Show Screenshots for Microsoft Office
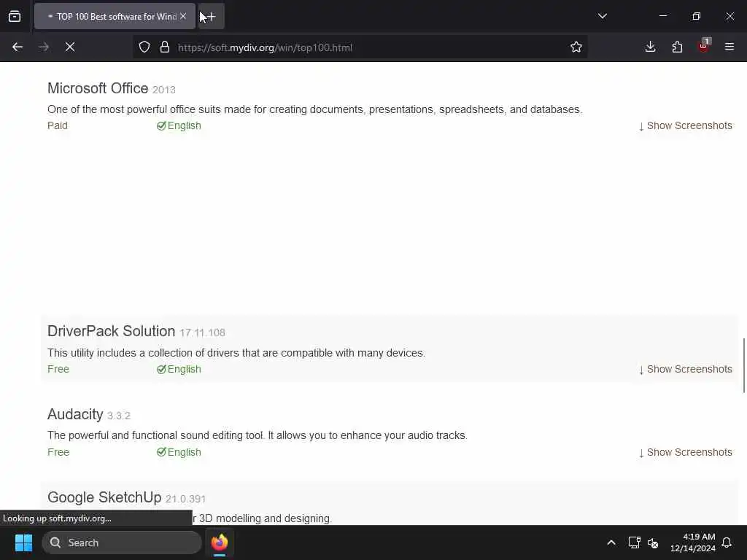 click(686, 125)
